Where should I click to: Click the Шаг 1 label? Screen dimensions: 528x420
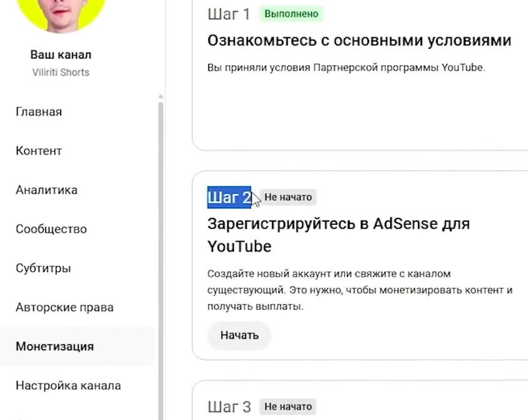pos(229,14)
